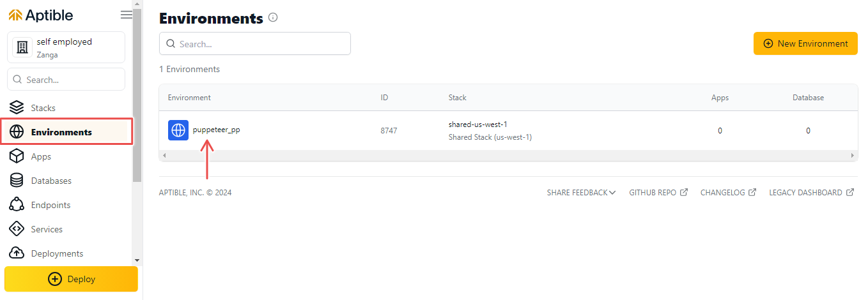Open the puppeteer_pp environment link
The height and width of the screenshot is (300, 868).
click(x=216, y=130)
